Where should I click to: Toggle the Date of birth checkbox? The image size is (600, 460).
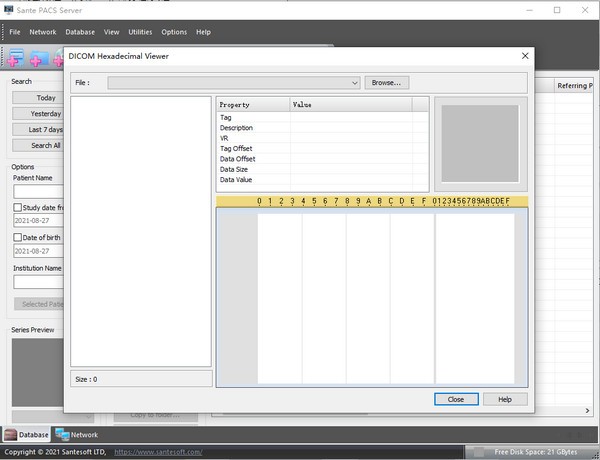17,237
